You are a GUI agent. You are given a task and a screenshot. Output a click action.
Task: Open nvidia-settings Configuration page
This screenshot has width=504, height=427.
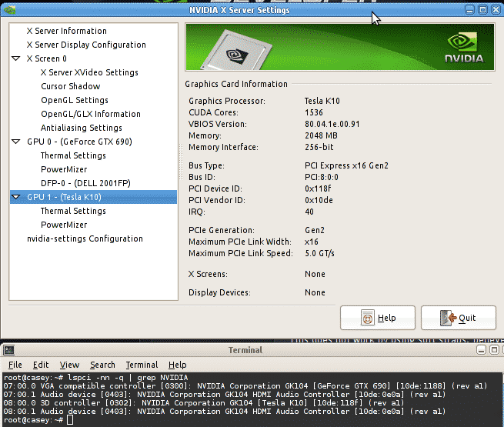tap(85, 239)
